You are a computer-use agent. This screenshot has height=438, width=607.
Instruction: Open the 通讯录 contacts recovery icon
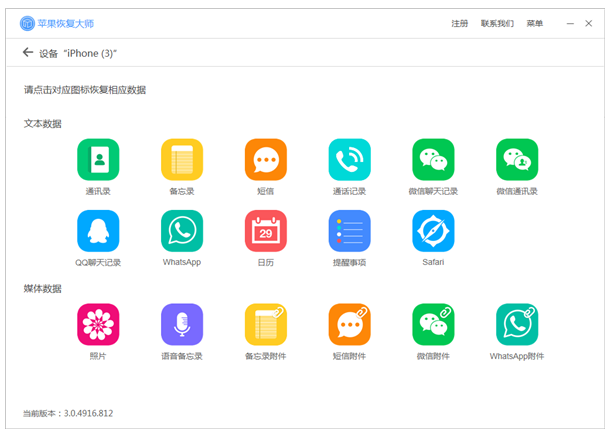pyautogui.click(x=98, y=160)
